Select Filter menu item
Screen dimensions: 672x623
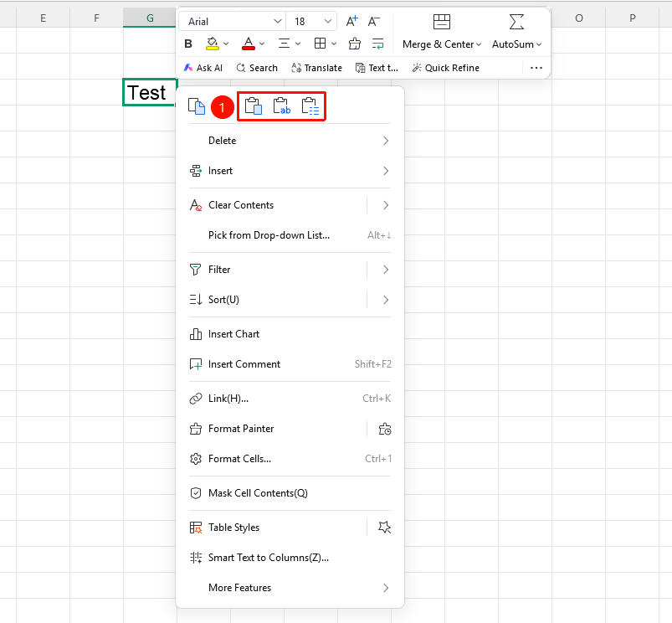[x=219, y=270]
